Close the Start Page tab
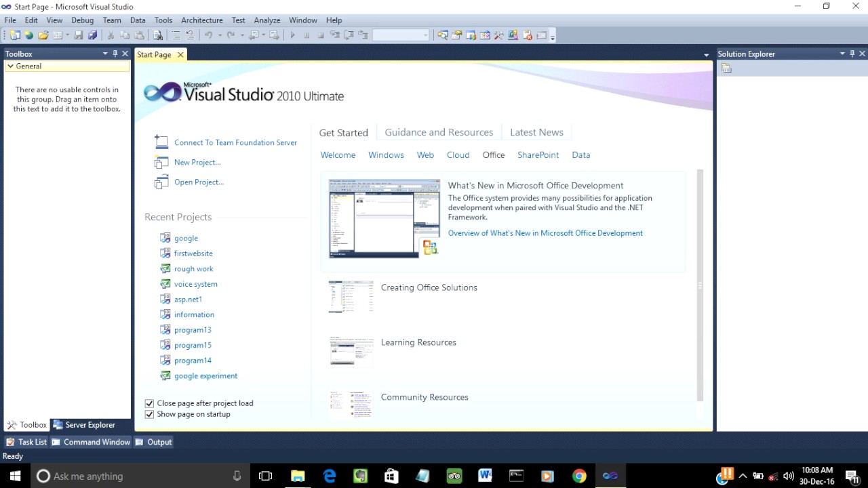 coord(180,55)
